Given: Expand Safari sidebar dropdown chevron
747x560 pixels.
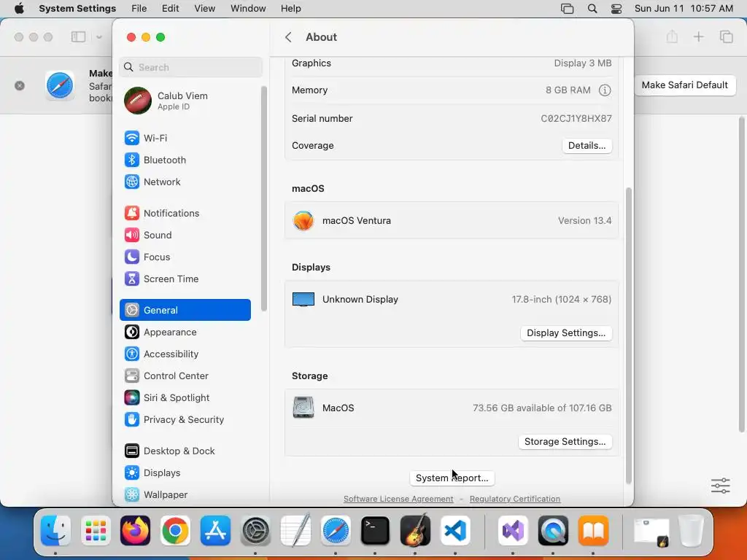Looking at the screenshot, I should click(x=99, y=36).
